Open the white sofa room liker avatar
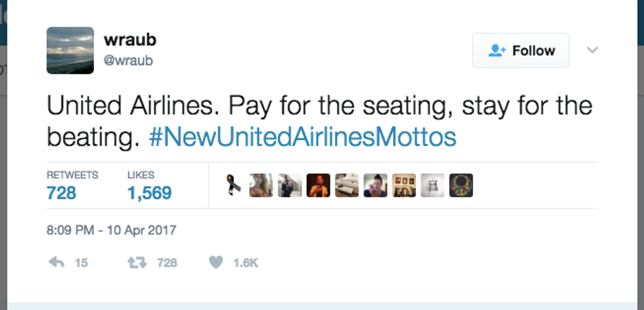 point(346,186)
